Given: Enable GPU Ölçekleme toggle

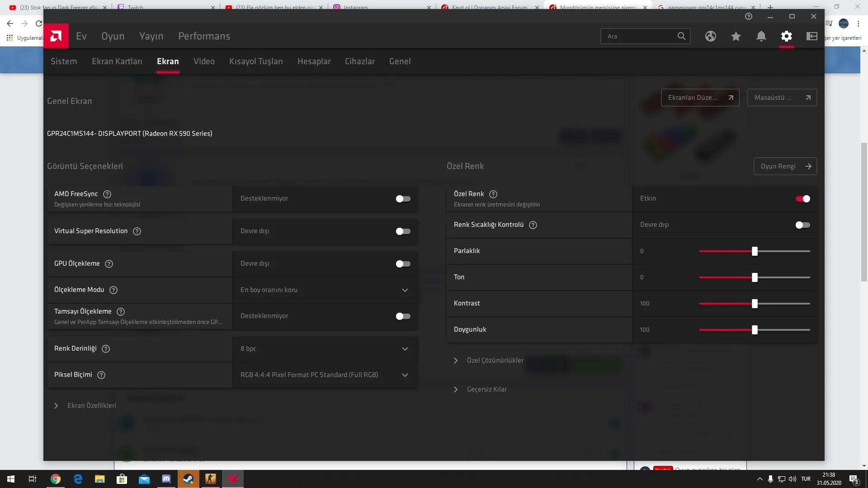Looking at the screenshot, I should (x=403, y=264).
